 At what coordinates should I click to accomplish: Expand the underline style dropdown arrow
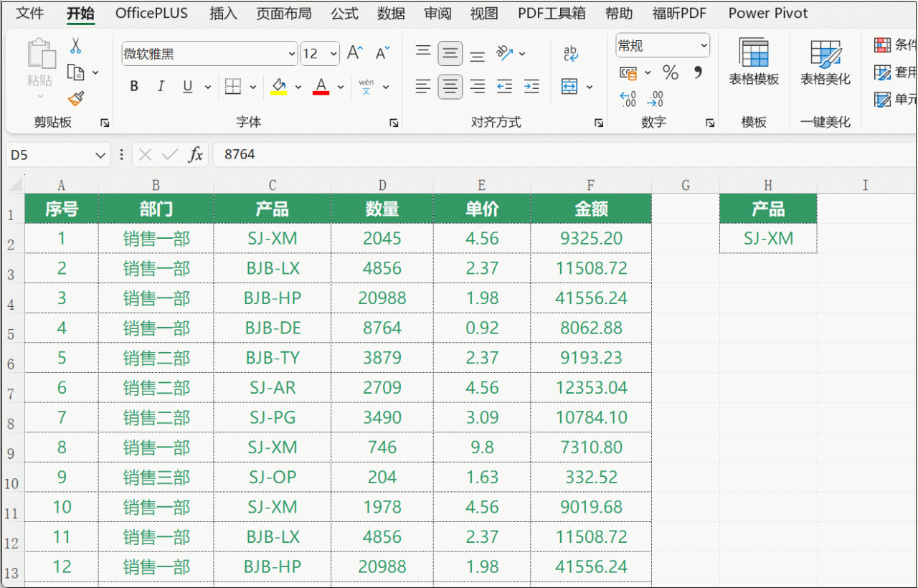208,87
